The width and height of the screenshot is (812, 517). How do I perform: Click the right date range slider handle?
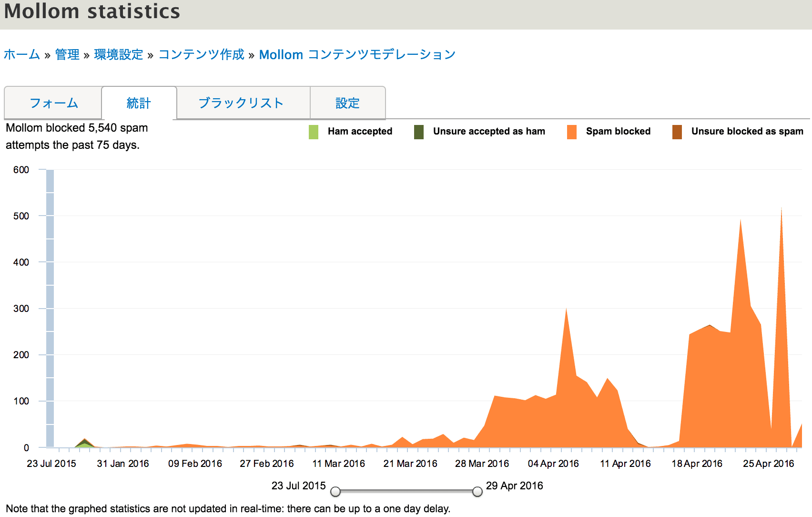477,491
